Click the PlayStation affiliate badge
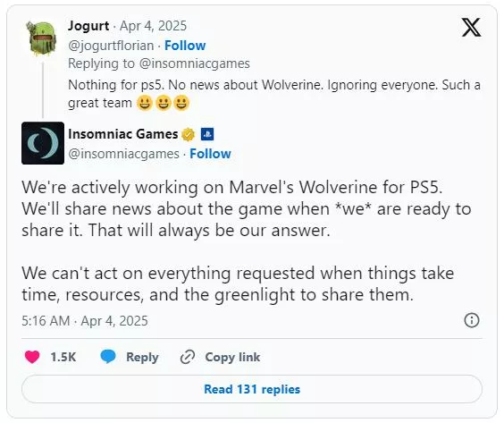The width and height of the screenshot is (504, 423). 207,134
